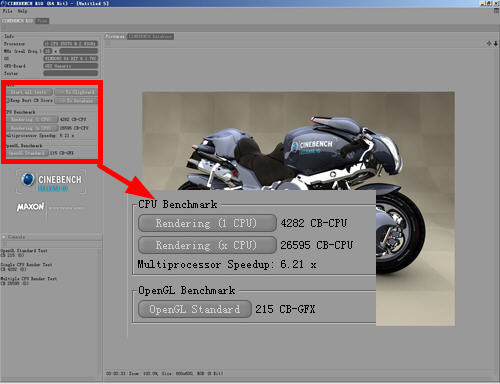Screen dimensions: 500x384
Task: Toggle the Keep Best CB Score checkbox
Action: (x=8, y=100)
